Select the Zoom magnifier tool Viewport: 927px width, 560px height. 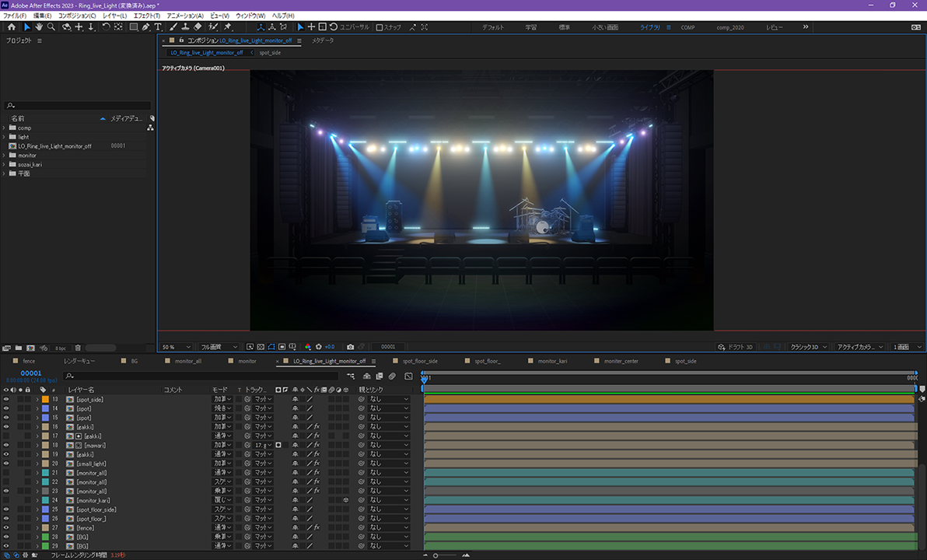(x=51, y=27)
